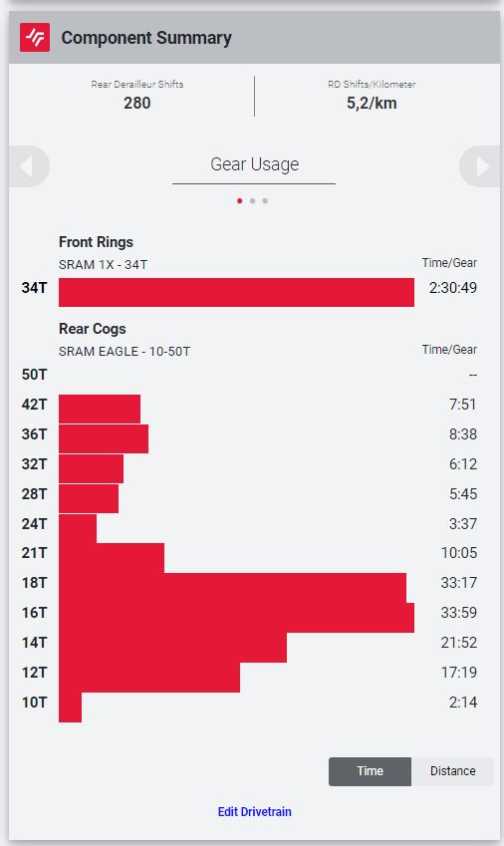Click the Rear Derailleur Shifts value 280
This screenshot has width=504, height=846.
click(136, 103)
